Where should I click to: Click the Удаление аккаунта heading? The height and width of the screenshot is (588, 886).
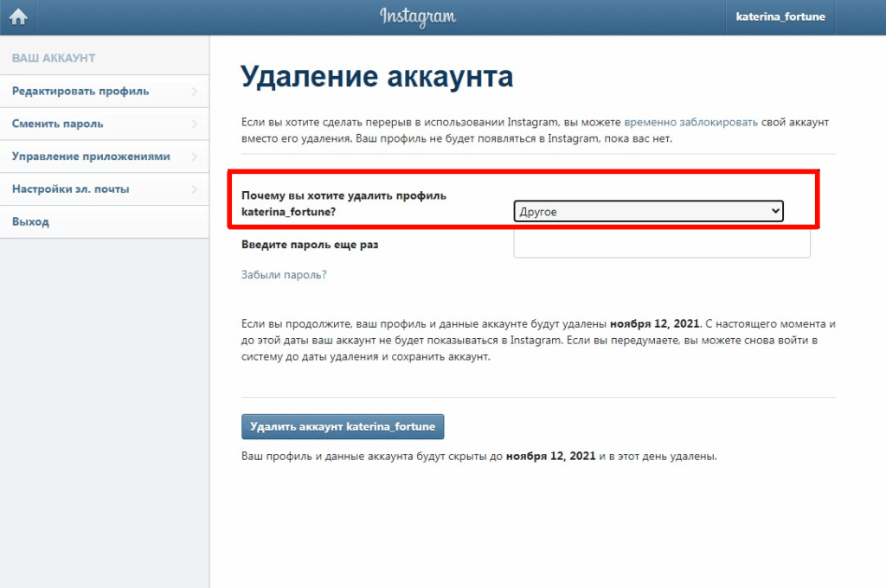pyautogui.click(x=377, y=76)
